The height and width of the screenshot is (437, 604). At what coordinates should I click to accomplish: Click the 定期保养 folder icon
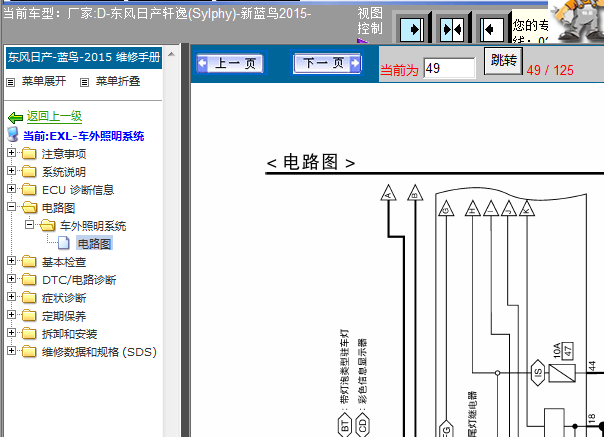click(x=29, y=316)
